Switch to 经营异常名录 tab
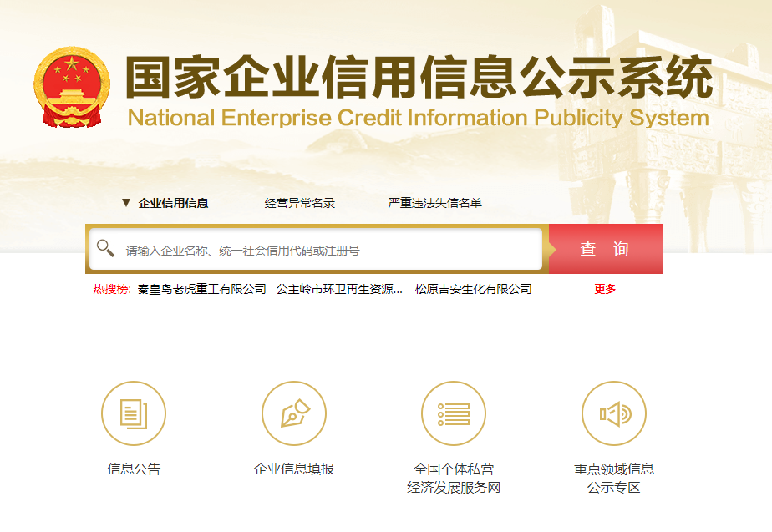Screen dimensions: 772x532 point(299,203)
